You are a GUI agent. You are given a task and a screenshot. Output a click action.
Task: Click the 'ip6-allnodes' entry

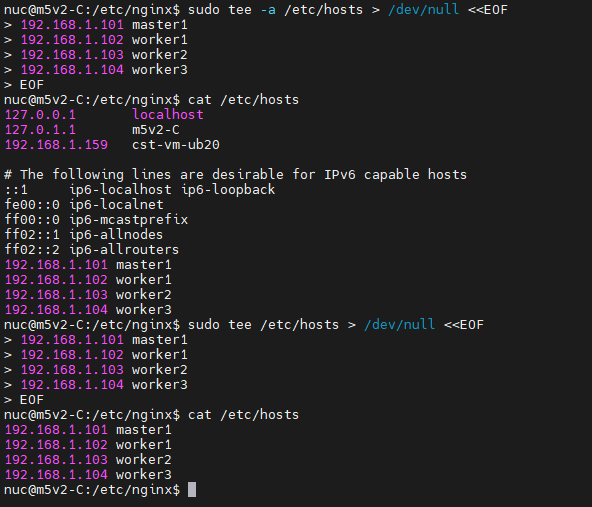click(x=116, y=234)
